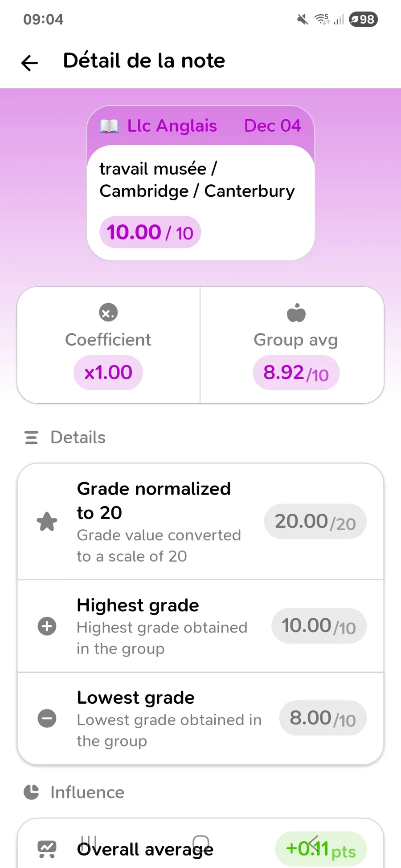This screenshot has height=868, width=401.
Task: Tap the plus icon beside Highest grade
Action: tap(47, 626)
